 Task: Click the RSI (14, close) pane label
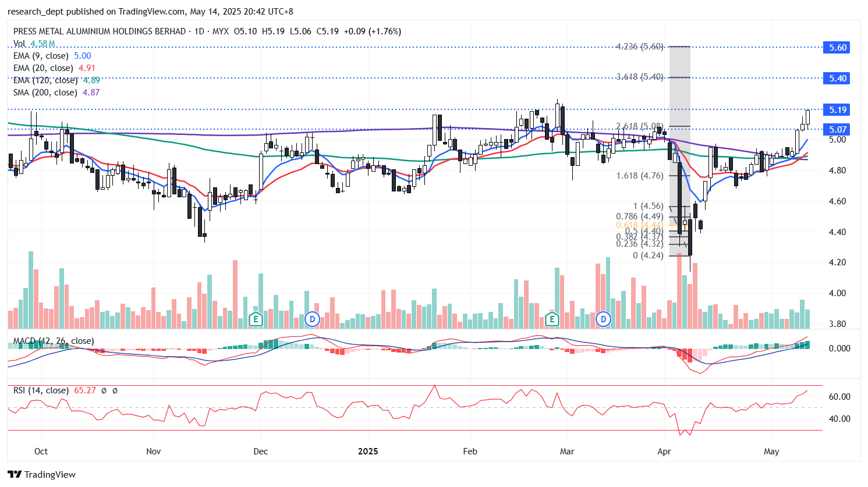[x=41, y=390]
